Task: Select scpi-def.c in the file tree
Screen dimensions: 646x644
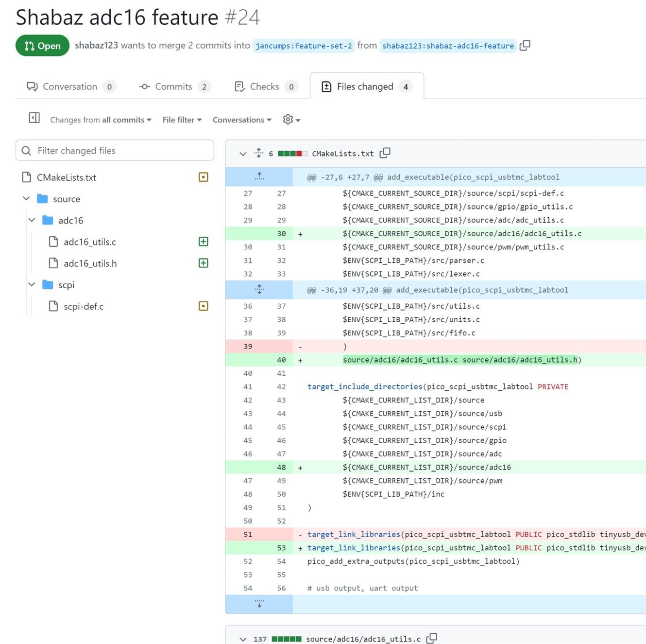Action: [84, 306]
